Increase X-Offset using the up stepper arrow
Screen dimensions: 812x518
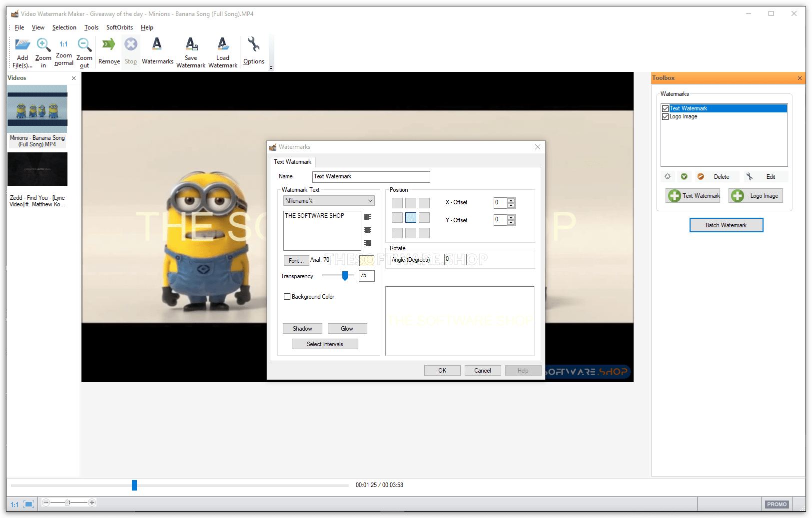pyautogui.click(x=511, y=200)
